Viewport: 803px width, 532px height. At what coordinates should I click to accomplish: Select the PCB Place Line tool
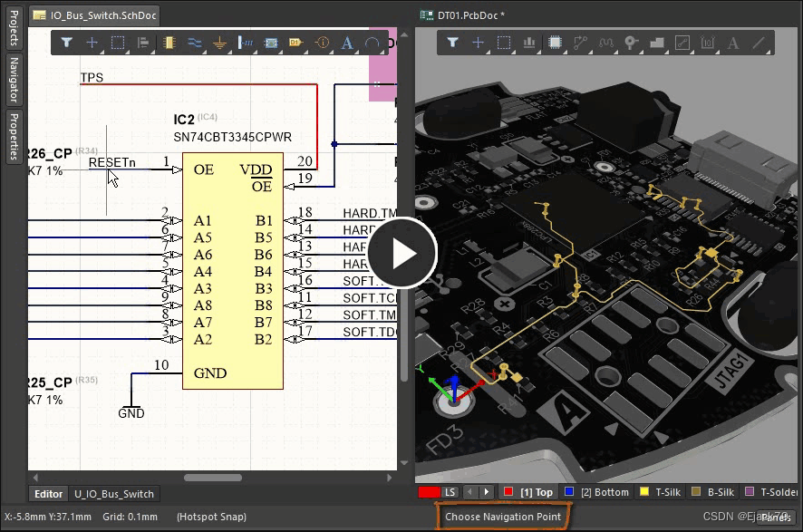coord(759,43)
